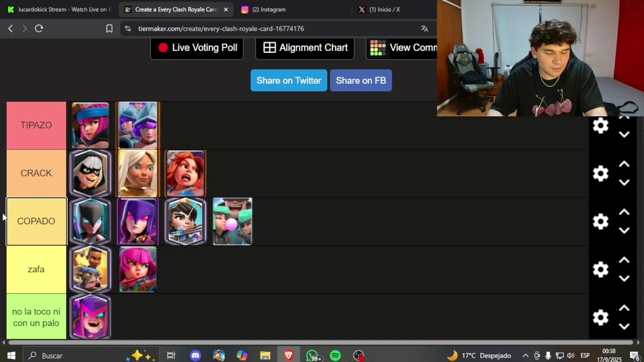The height and width of the screenshot is (362, 644).
Task: Open the Alignment Chart option
Action: click(305, 48)
